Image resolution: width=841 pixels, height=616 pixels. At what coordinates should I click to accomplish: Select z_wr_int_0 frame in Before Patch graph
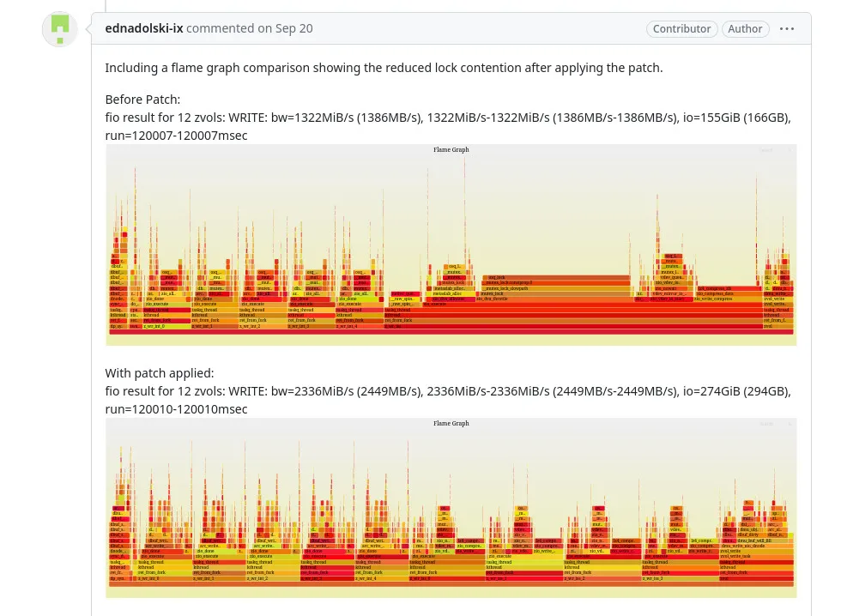166,326
